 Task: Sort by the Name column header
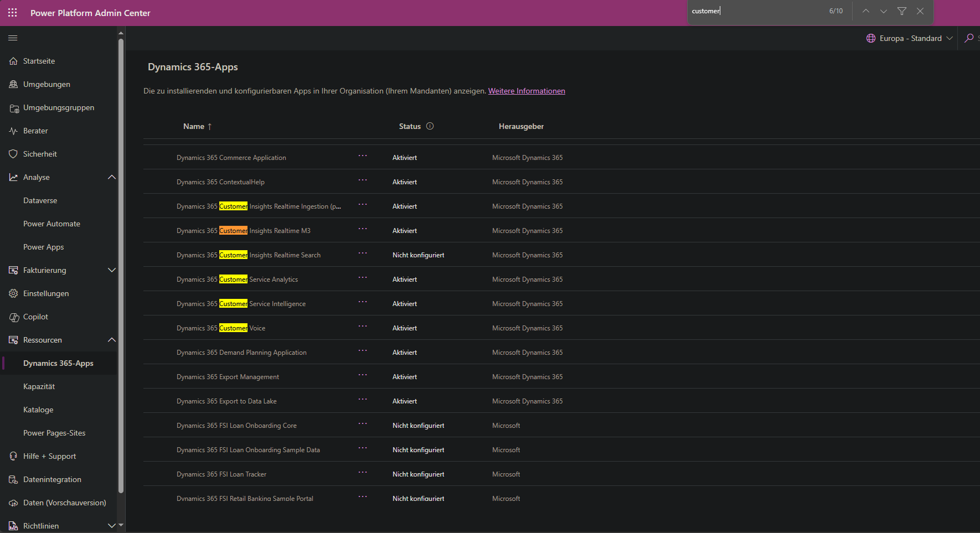(x=197, y=126)
